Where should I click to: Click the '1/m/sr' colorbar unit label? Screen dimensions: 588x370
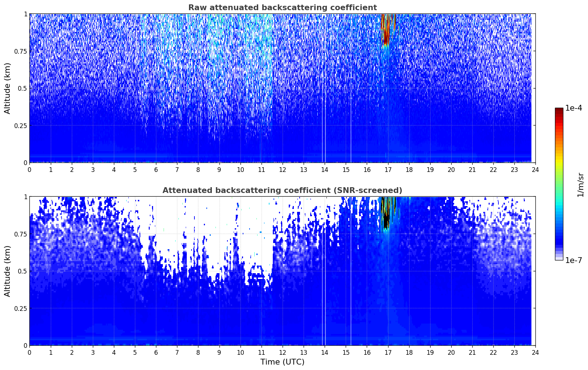pyautogui.click(x=580, y=184)
